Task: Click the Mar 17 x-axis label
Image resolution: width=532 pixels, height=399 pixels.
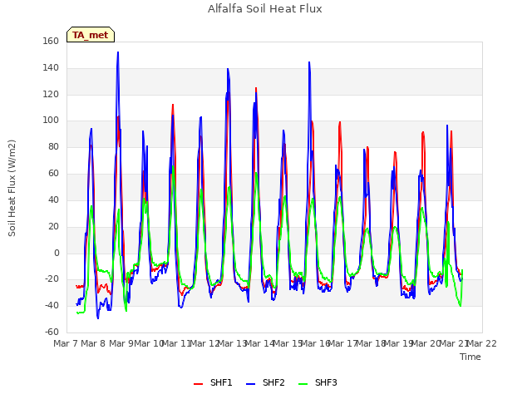Action: (x=343, y=343)
